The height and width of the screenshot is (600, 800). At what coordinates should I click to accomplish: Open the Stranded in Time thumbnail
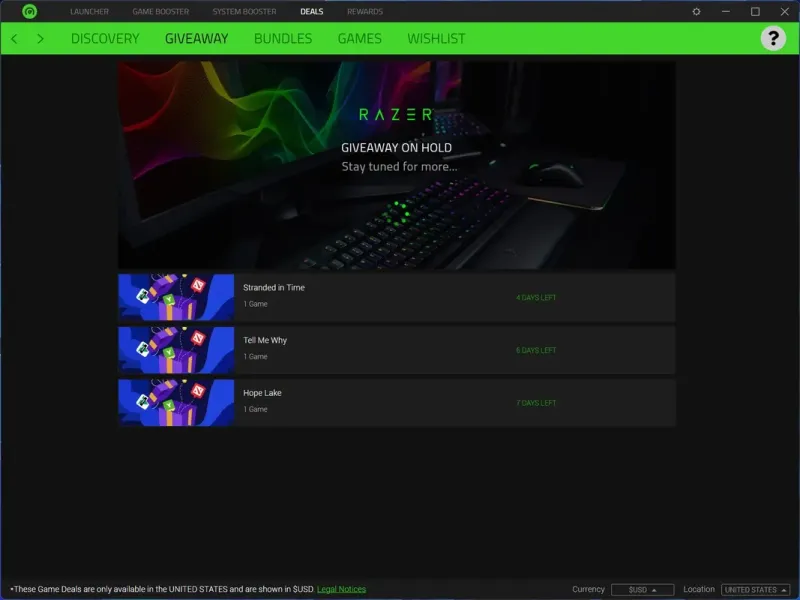click(x=176, y=297)
